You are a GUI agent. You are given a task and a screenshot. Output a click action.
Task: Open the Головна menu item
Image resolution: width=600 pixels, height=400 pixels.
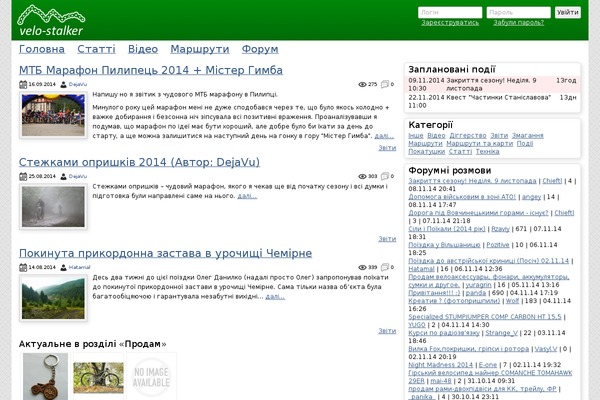click(42, 49)
